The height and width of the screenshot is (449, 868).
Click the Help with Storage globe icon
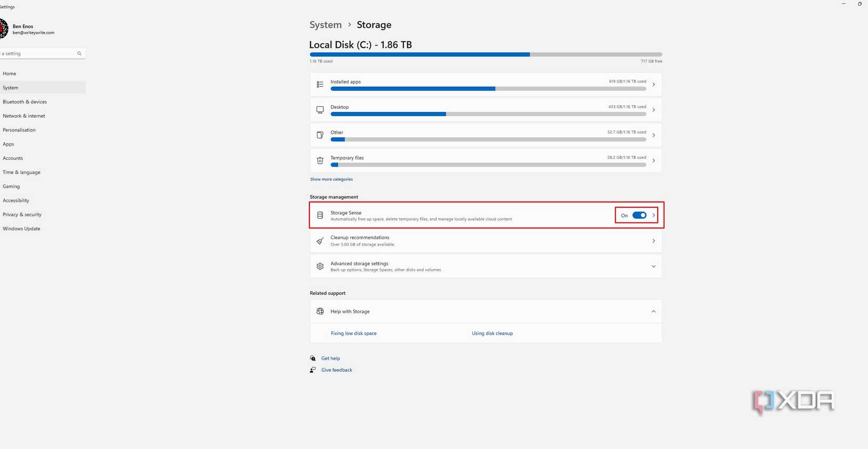point(320,311)
